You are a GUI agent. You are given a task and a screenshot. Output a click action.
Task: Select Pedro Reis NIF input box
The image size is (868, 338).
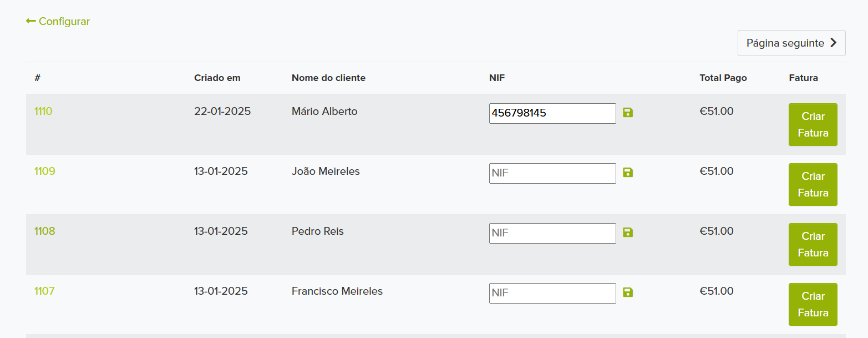coord(552,233)
